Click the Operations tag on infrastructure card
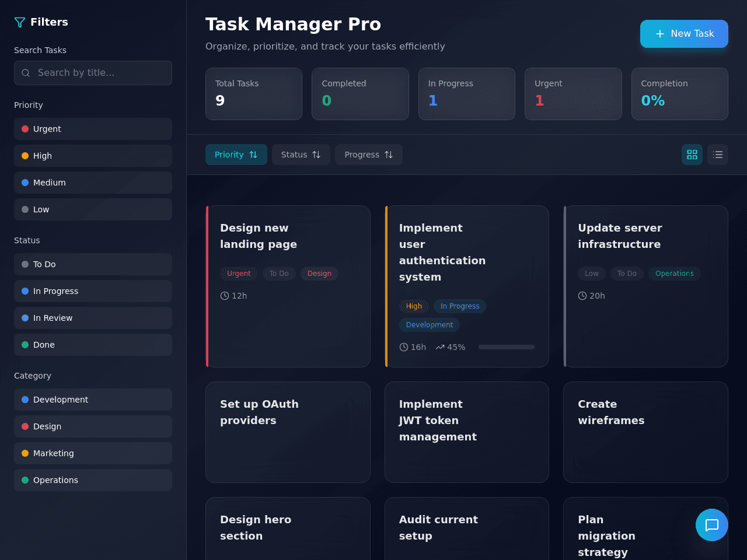The image size is (747, 560). [675, 274]
